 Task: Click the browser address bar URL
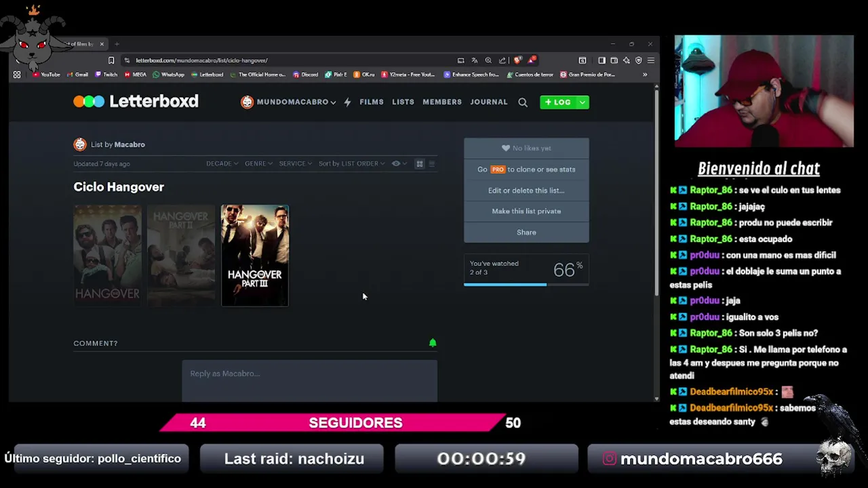pos(201,60)
